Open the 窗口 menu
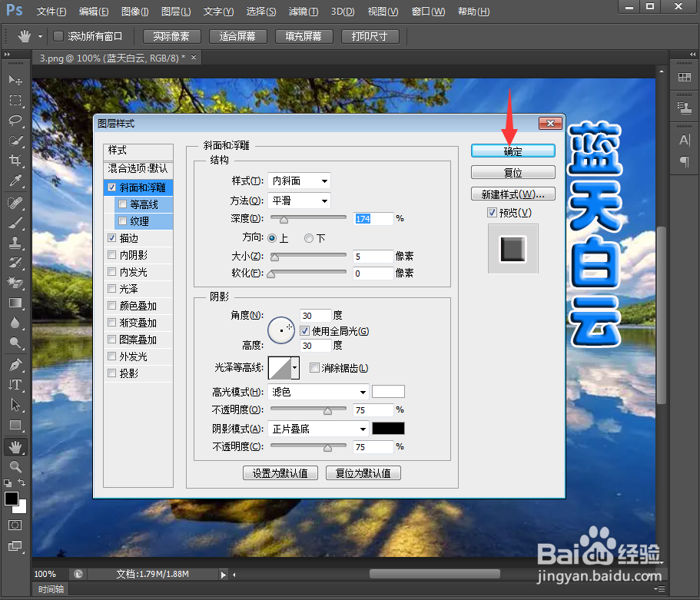The image size is (700, 600). (x=428, y=12)
